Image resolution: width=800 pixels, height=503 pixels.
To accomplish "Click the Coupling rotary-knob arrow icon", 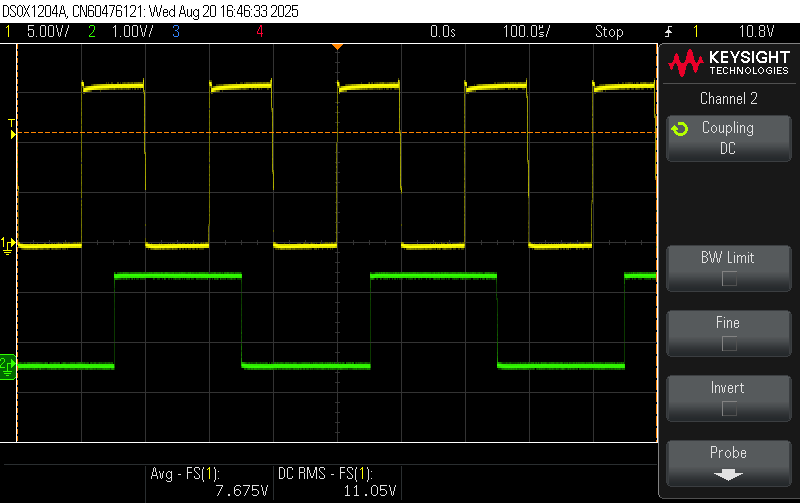I will tap(679, 129).
